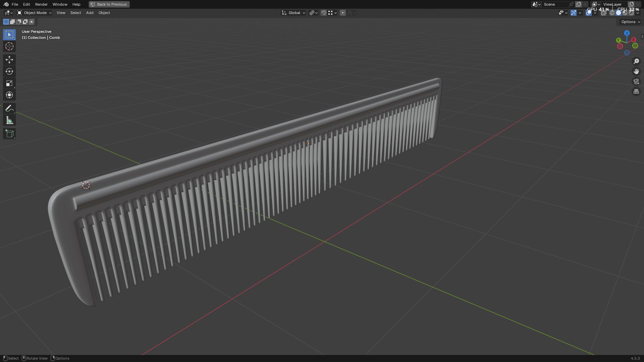The height and width of the screenshot is (362, 644).
Task: Open view layer browse dropdown
Action: (x=596, y=4)
